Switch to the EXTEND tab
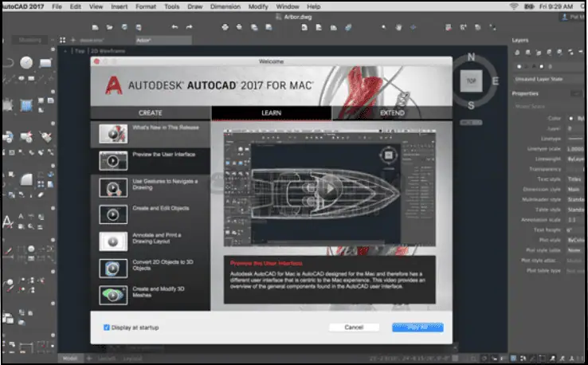Image resolution: width=588 pixels, height=365 pixels. 391,113
